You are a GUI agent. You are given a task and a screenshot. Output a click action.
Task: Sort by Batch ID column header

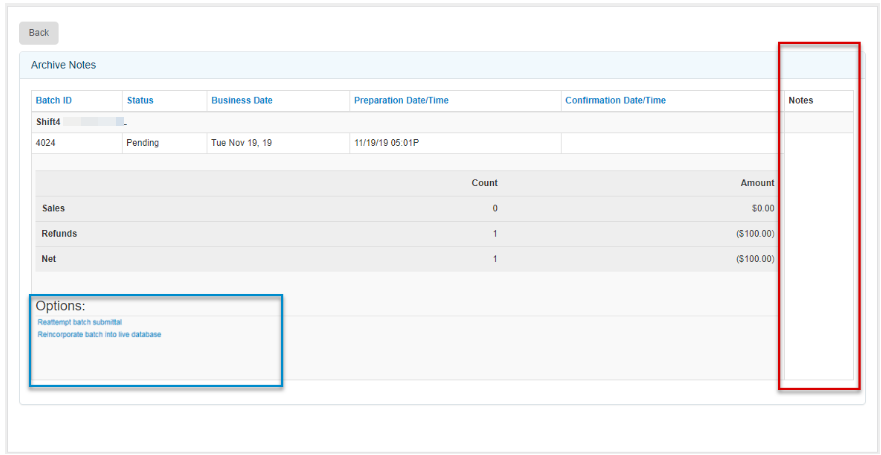tap(54, 101)
